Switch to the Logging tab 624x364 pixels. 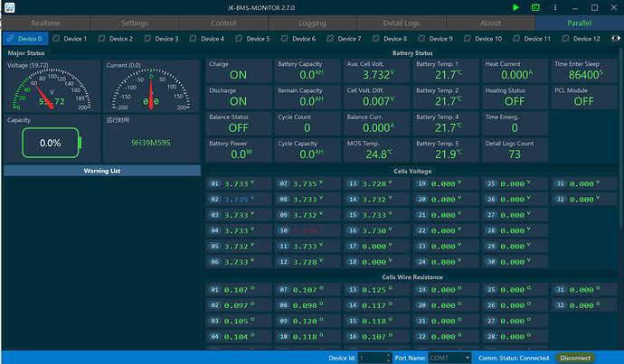312,23
